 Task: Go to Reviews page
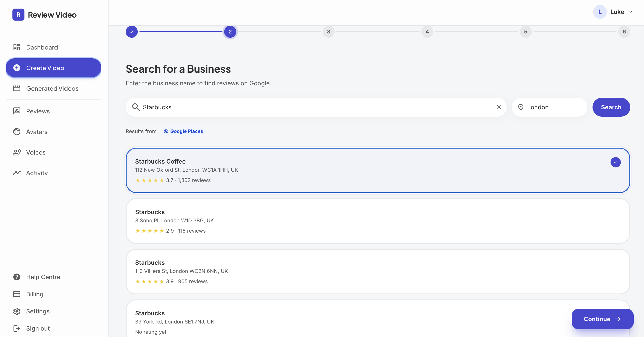[53, 111]
